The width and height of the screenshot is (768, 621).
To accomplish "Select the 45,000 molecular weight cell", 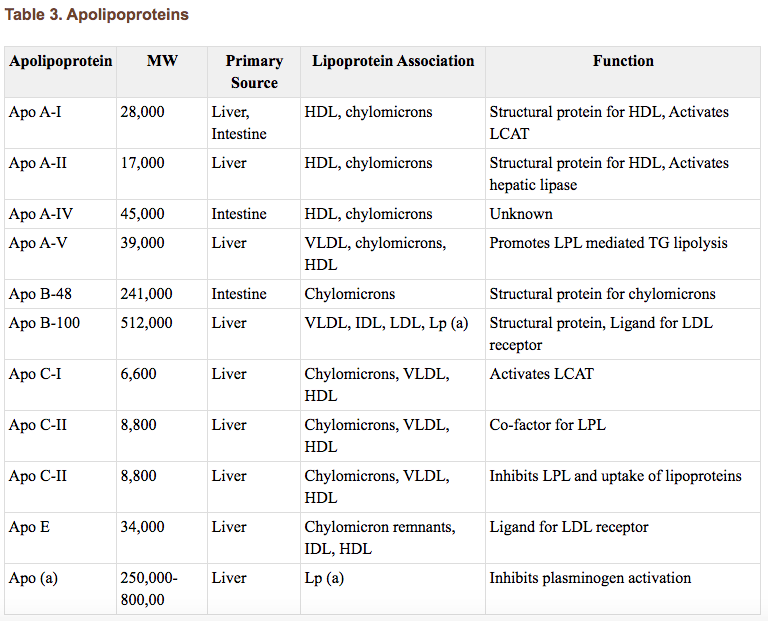I will [x=142, y=214].
